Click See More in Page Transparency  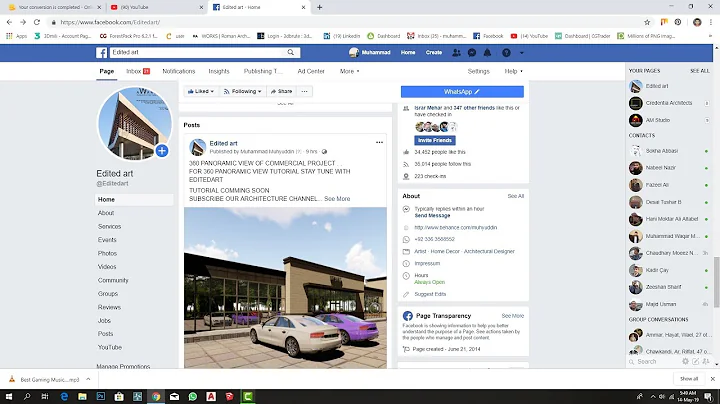coord(512,316)
